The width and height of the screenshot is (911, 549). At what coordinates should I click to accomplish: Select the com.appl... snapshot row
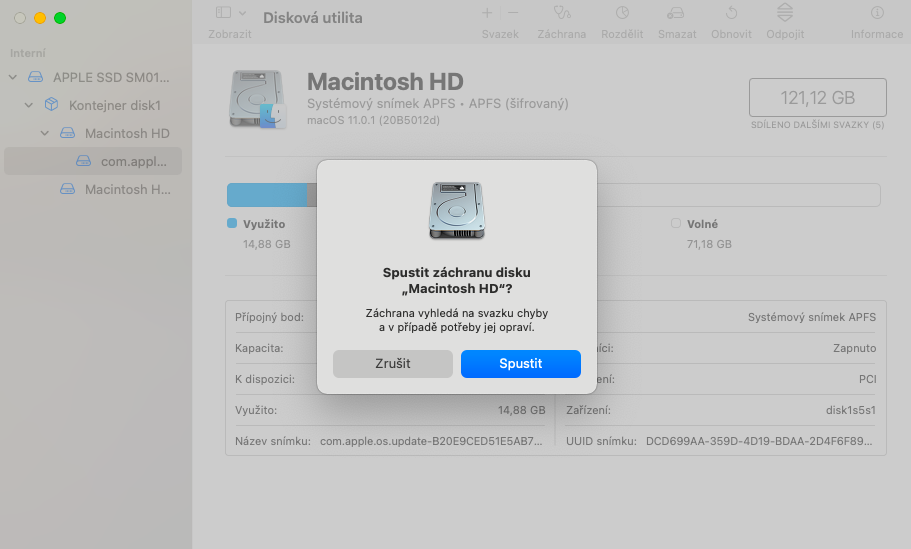pos(93,161)
